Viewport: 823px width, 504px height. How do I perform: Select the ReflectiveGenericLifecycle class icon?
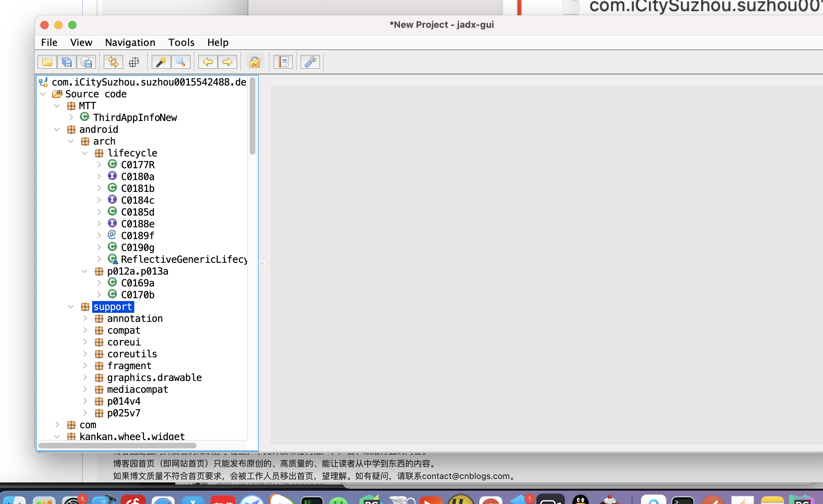pos(113,259)
